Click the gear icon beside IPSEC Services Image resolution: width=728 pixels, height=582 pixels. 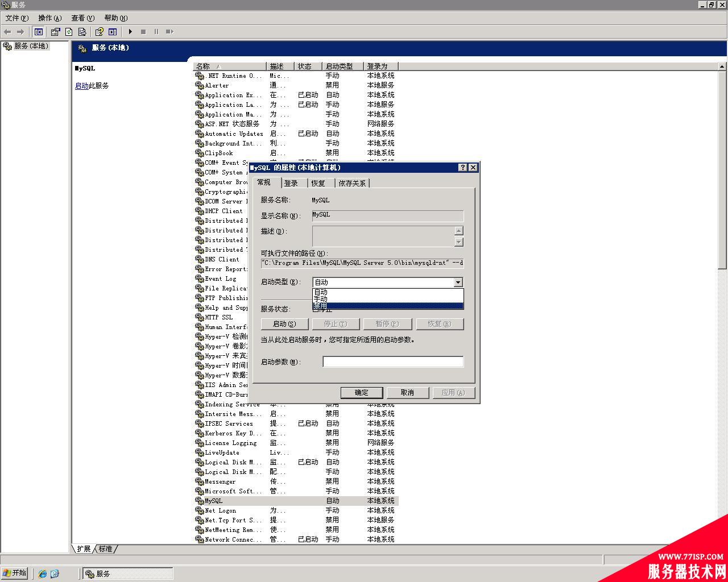click(x=200, y=423)
